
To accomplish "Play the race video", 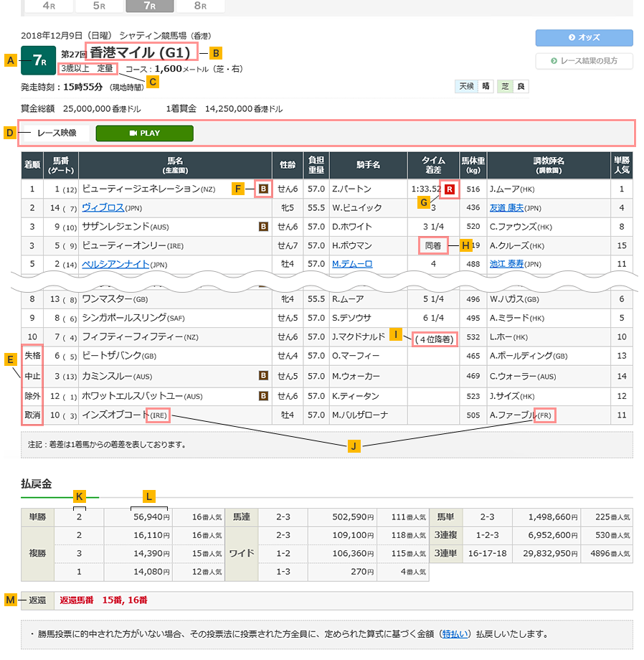I will (x=143, y=133).
